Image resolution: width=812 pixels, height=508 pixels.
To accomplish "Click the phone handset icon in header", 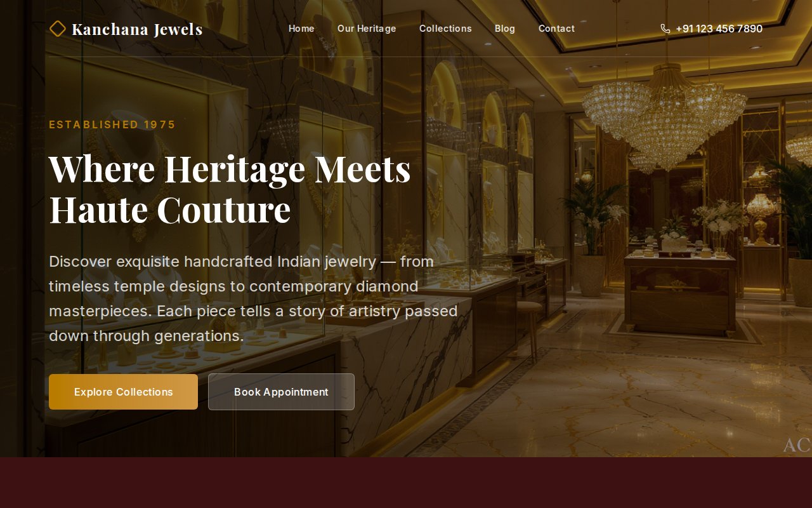I will point(665,29).
